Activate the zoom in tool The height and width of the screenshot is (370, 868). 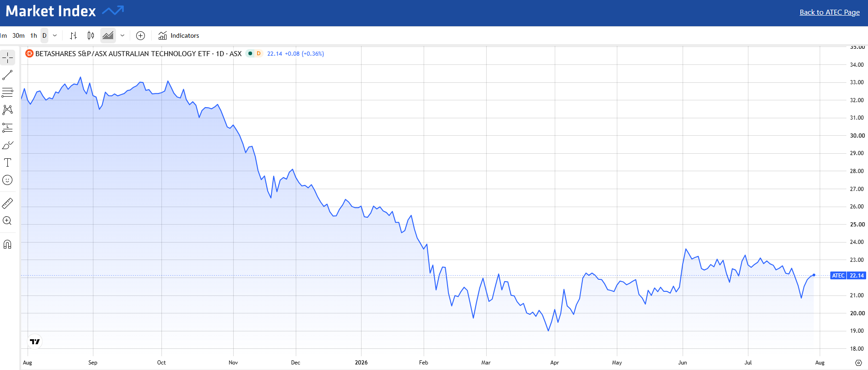8,220
